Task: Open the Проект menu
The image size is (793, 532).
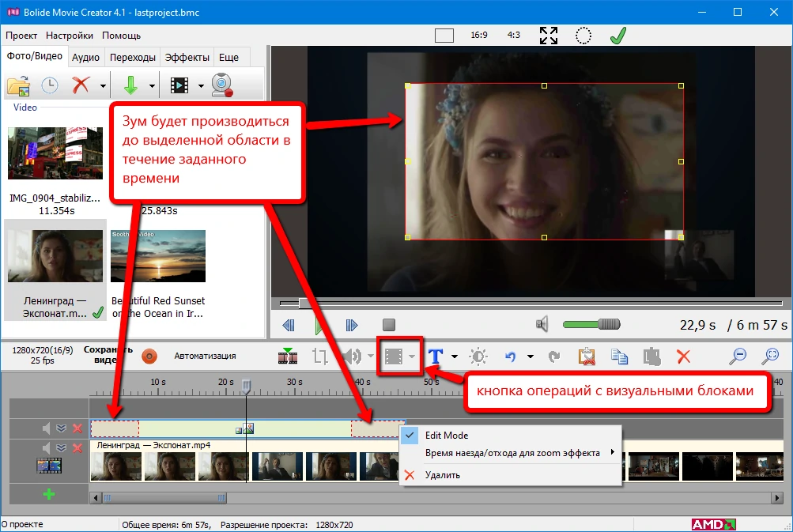Action: [21, 36]
